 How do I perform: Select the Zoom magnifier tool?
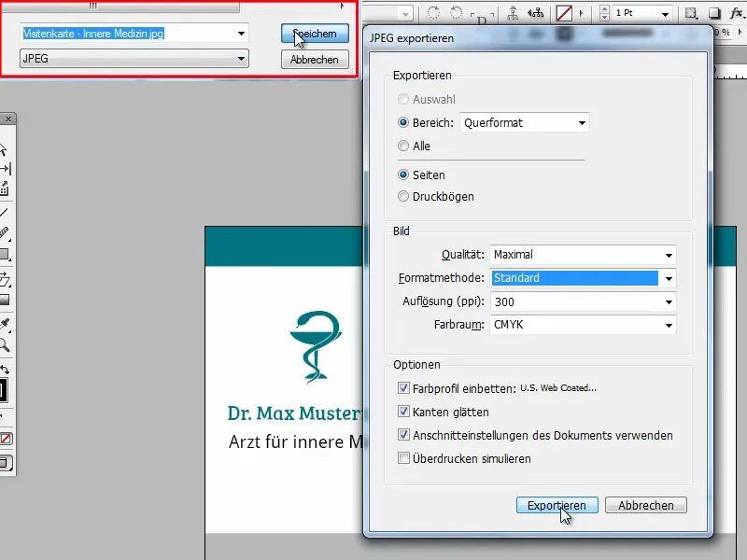[x=5, y=344]
